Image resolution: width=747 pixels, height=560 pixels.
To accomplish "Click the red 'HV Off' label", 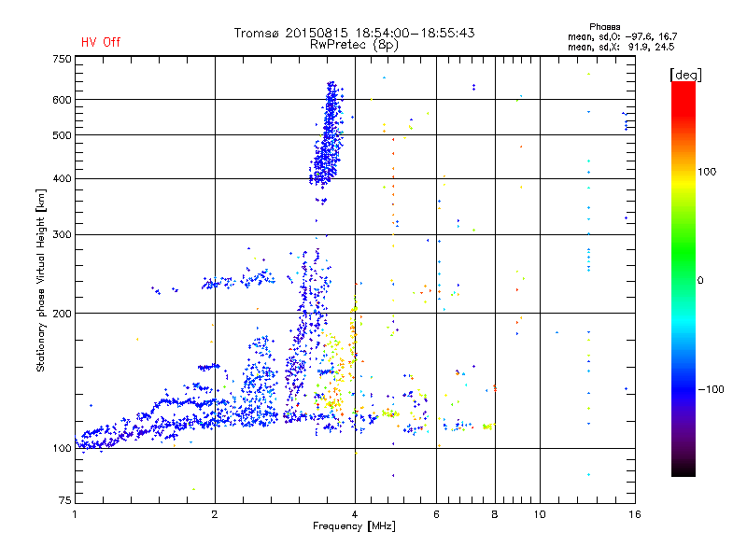I will tap(101, 42).
